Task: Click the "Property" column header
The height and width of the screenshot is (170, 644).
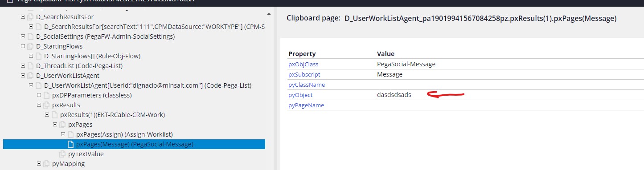Action: click(x=302, y=54)
